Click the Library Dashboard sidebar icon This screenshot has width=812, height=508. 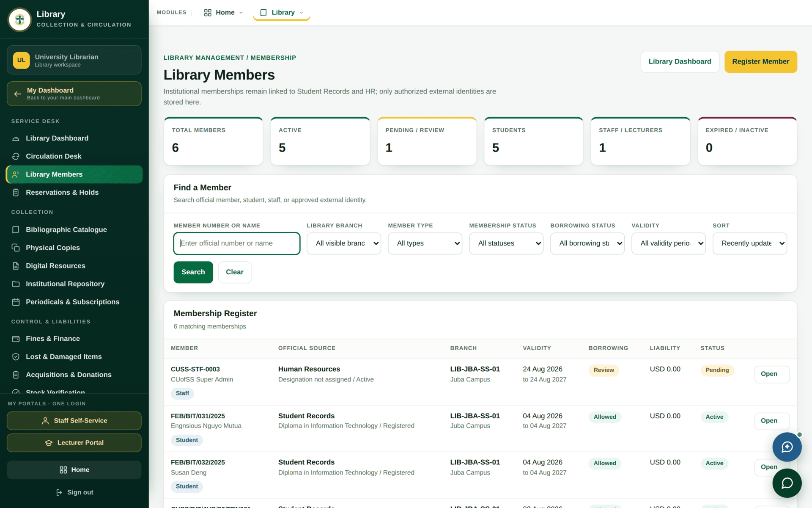[16, 138]
